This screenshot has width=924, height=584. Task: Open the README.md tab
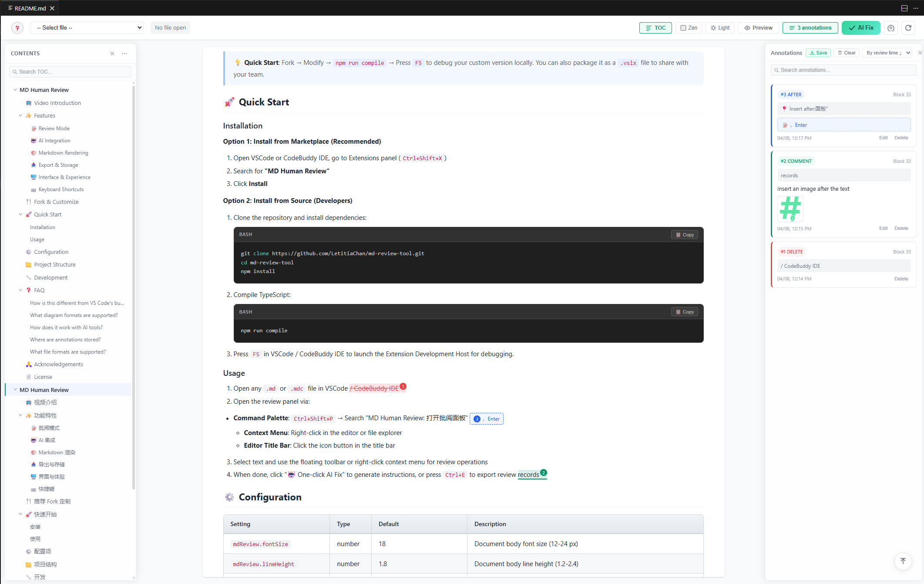coord(30,8)
